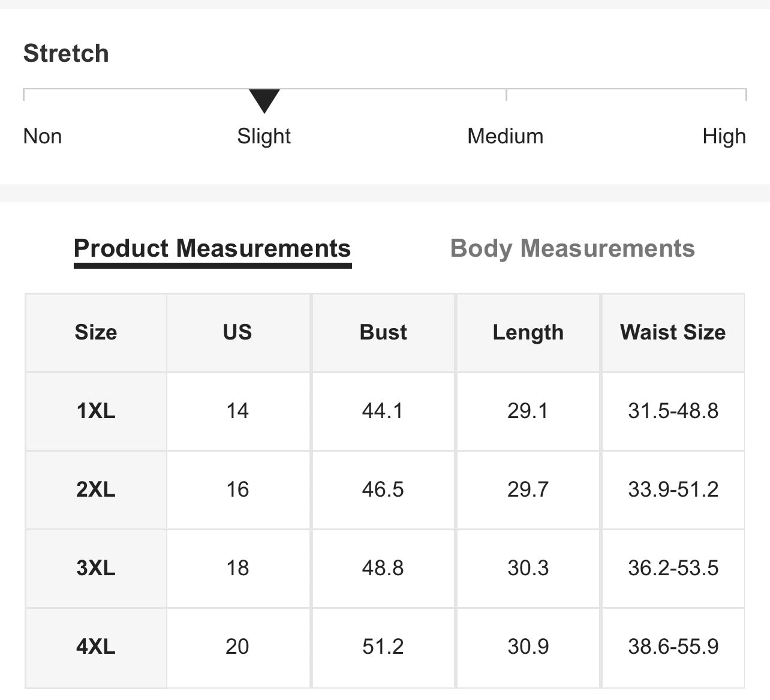Screen dimensions: 770x700
Task: Click the Waist Size column header
Action: 673,332
